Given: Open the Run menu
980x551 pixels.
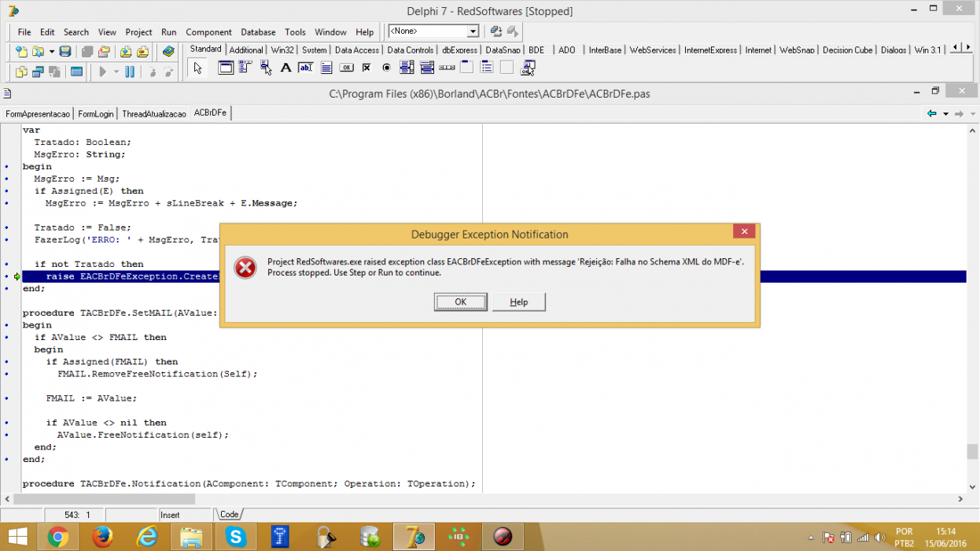Looking at the screenshot, I should (168, 32).
